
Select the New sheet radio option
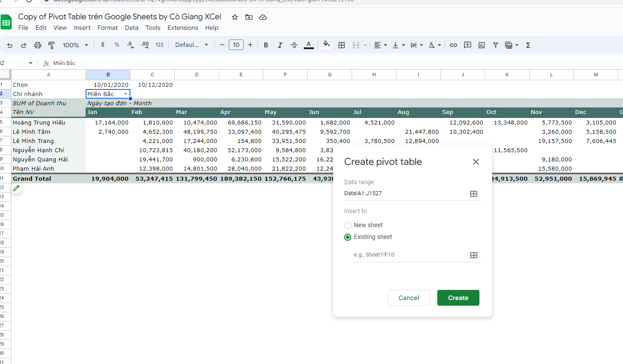[x=348, y=225]
